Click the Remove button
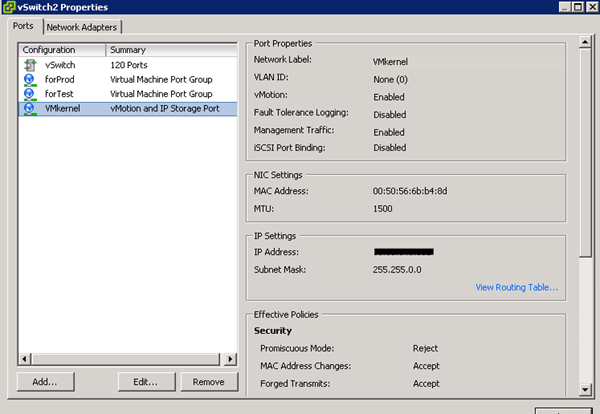Viewport: 600px width, 414px height. point(208,382)
